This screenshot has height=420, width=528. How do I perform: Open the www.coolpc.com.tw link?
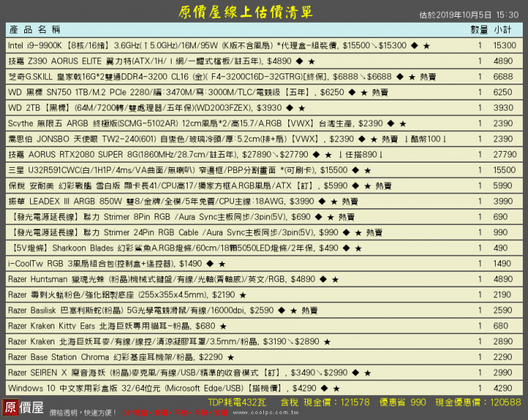click(x=265, y=413)
